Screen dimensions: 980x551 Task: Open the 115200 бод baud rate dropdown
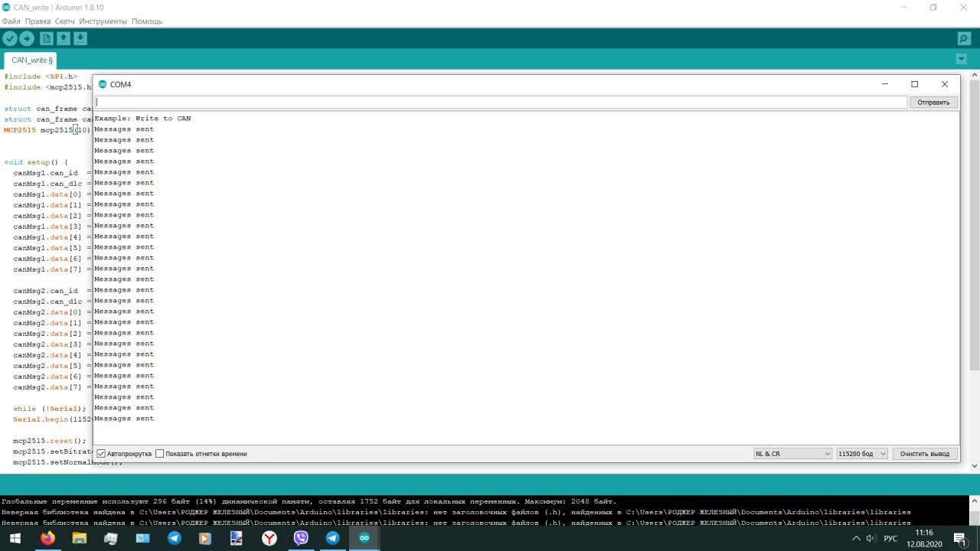tap(862, 454)
